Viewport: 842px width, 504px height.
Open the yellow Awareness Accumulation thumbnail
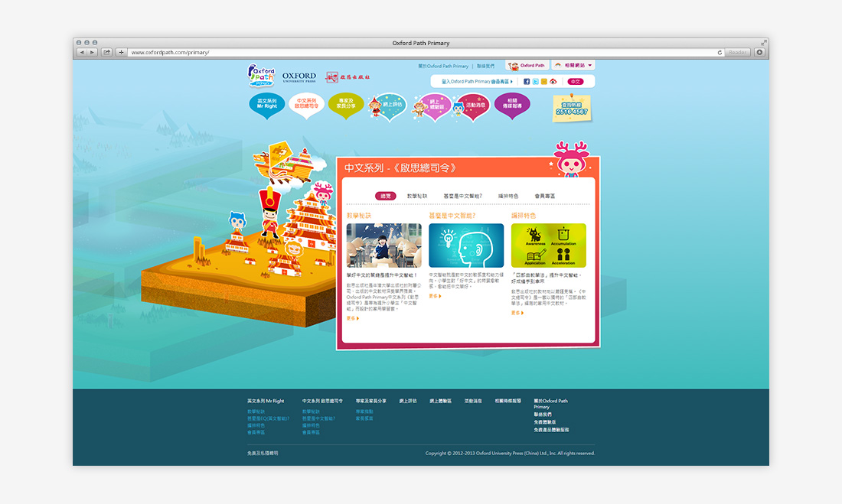(x=548, y=245)
